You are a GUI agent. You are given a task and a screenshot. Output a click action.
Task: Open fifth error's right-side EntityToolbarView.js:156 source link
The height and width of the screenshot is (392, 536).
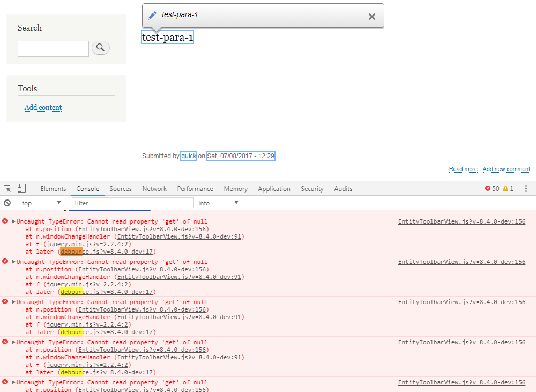462,382
